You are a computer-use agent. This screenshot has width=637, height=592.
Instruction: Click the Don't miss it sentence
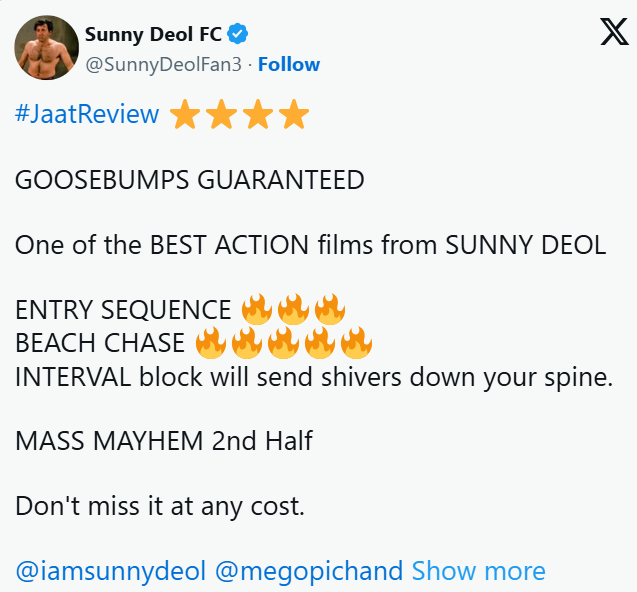(159, 506)
